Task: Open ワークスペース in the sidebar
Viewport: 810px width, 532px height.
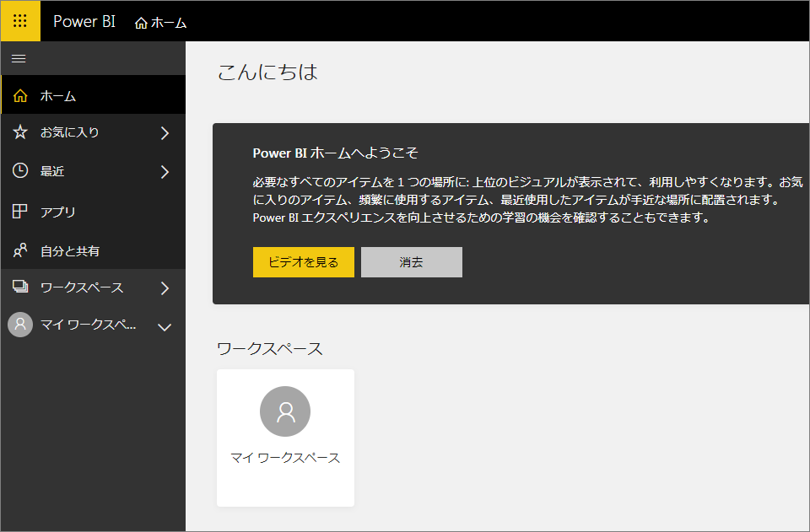Action: [93, 287]
